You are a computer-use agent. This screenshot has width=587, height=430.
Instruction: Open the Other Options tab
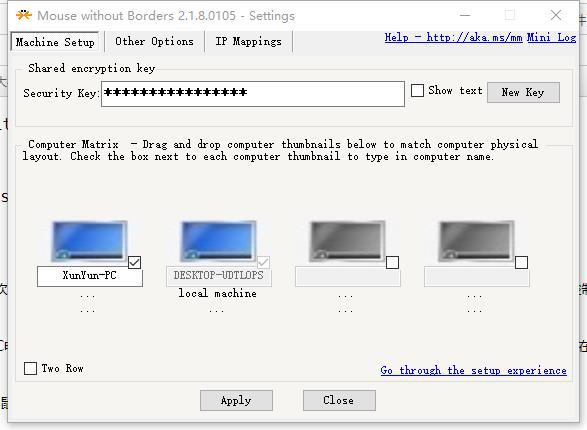pos(154,41)
